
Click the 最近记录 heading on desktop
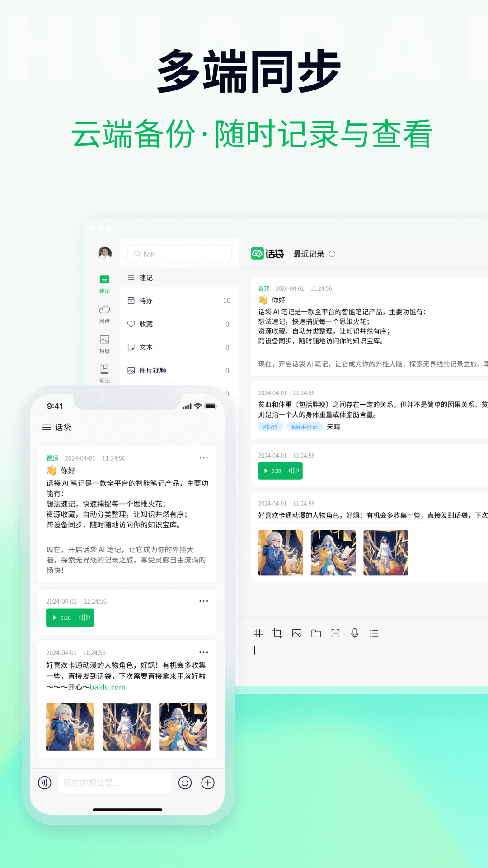pos(309,254)
